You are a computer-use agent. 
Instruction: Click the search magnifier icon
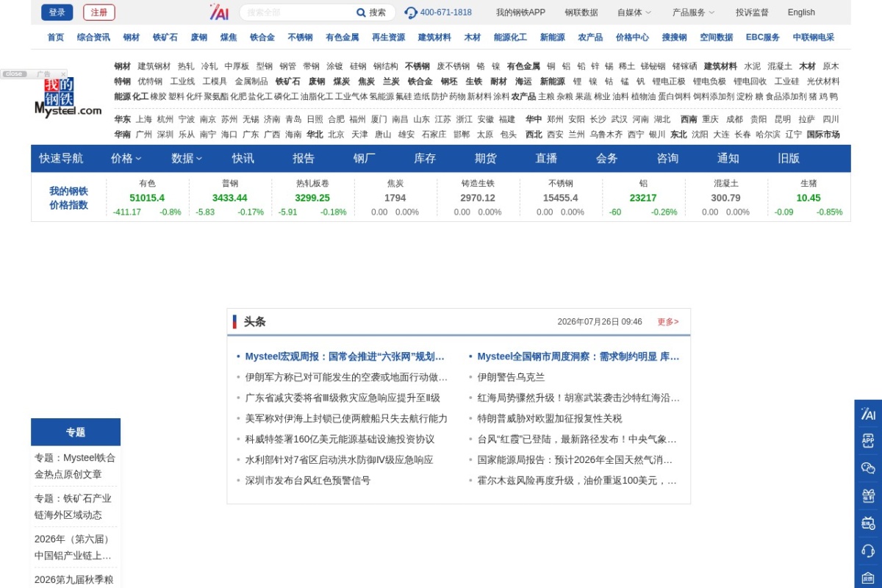pos(361,12)
